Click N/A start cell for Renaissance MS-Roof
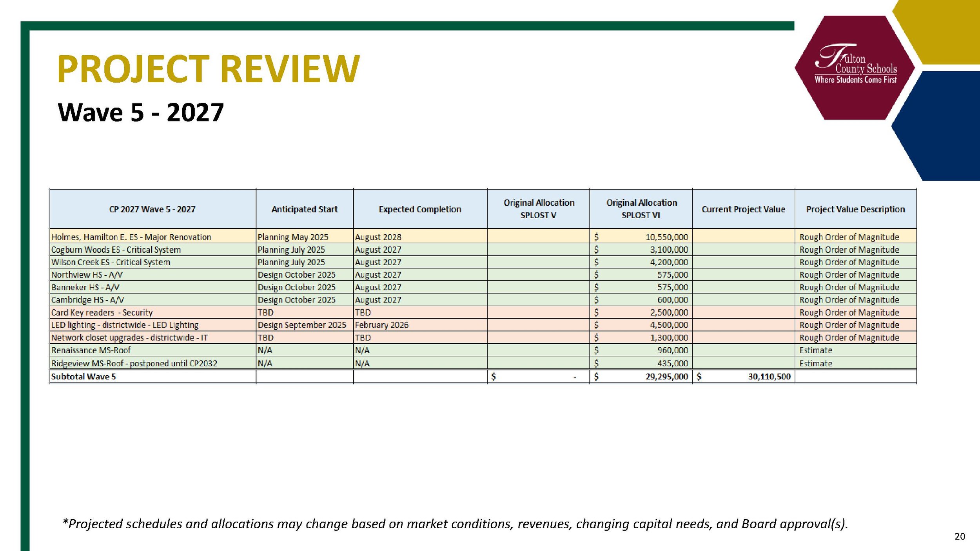980x551 pixels. pos(305,350)
